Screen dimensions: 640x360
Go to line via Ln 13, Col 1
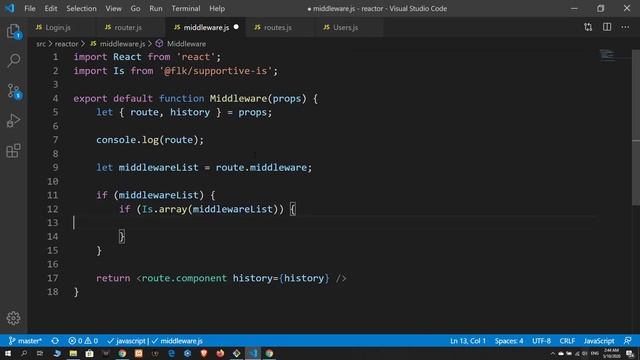[x=468, y=341]
